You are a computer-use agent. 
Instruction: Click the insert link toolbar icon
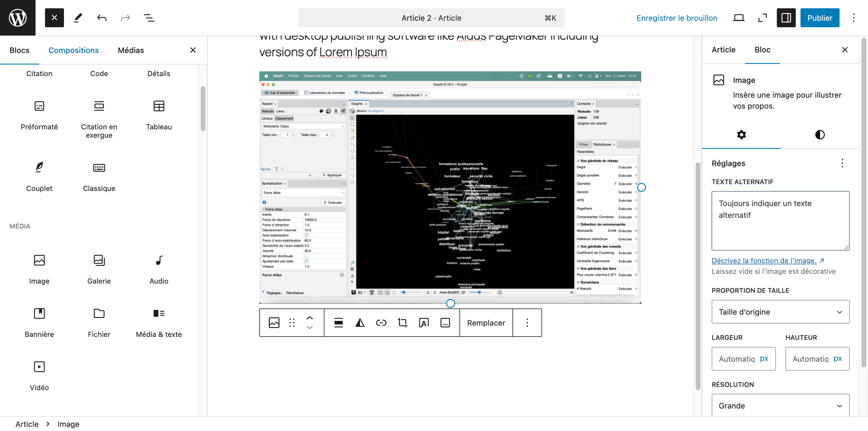[381, 322]
